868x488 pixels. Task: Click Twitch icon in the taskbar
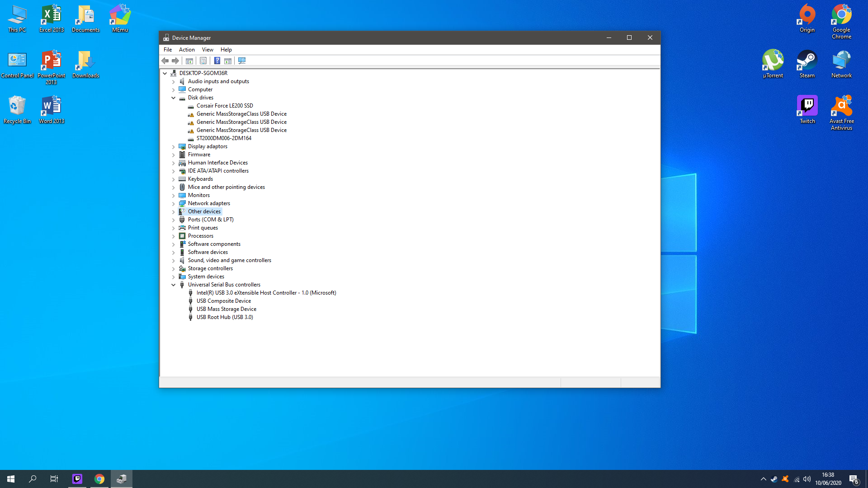click(x=77, y=479)
